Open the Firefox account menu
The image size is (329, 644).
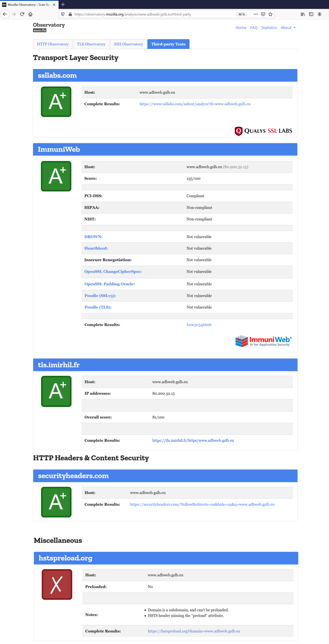(x=320, y=14)
